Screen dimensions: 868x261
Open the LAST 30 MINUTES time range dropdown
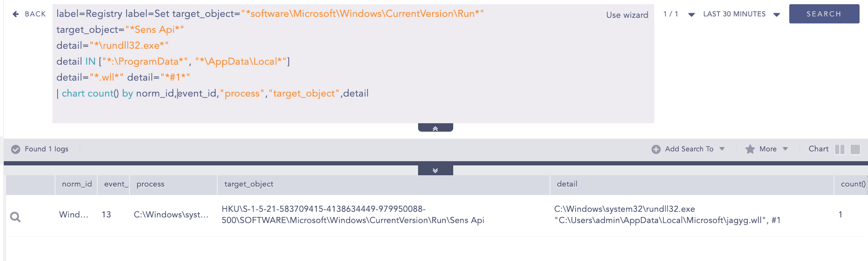[x=777, y=15]
